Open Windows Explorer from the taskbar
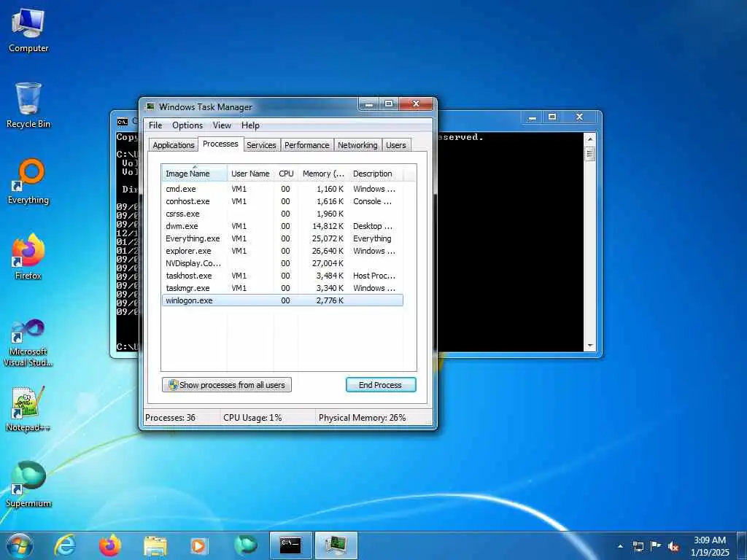The image size is (747, 560). click(155, 545)
